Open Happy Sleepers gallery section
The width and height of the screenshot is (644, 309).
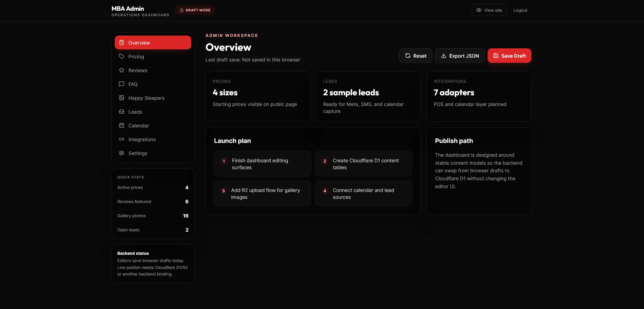[x=153, y=98]
